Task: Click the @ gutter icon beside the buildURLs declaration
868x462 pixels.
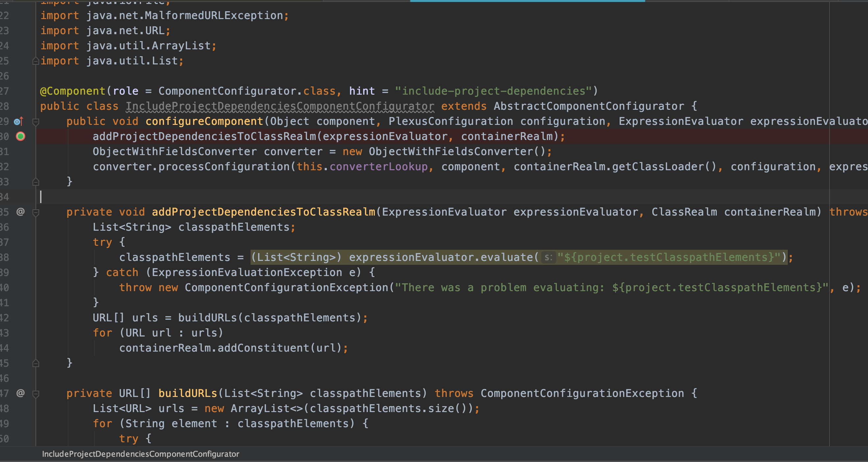Action: [x=21, y=393]
